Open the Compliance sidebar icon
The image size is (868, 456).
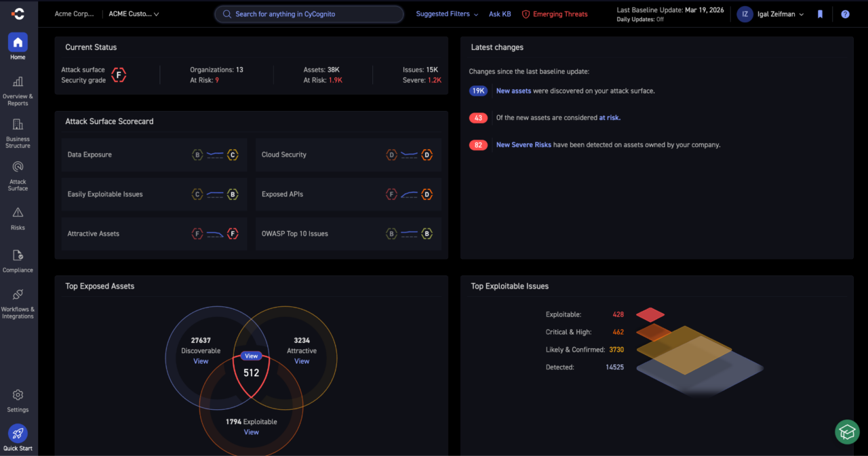click(x=18, y=255)
